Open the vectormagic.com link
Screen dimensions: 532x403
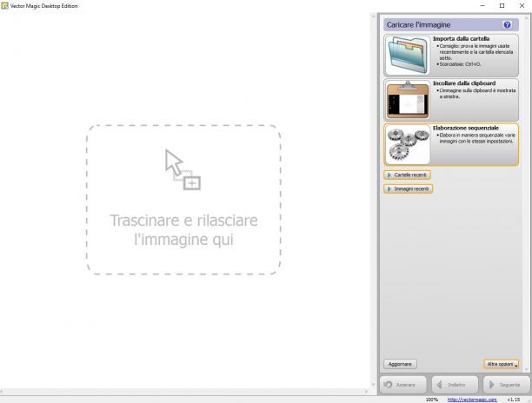(x=472, y=400)
